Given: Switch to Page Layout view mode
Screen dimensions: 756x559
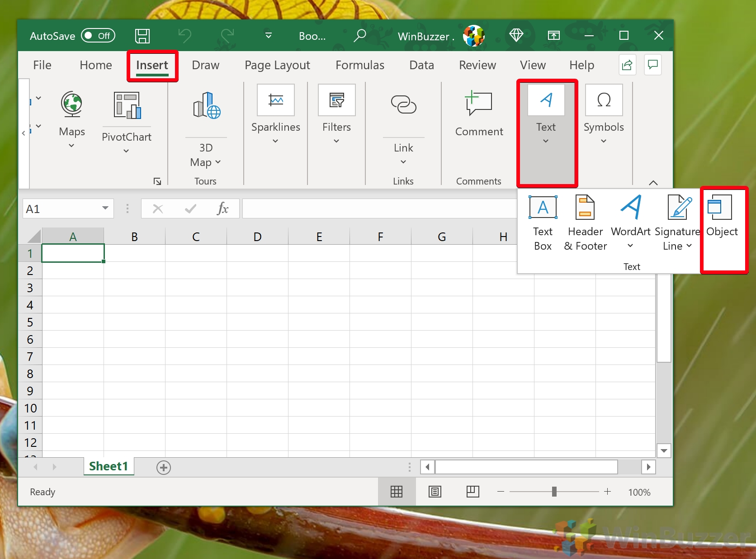Looking at the screenshot, I should click(x=435, y=492).
